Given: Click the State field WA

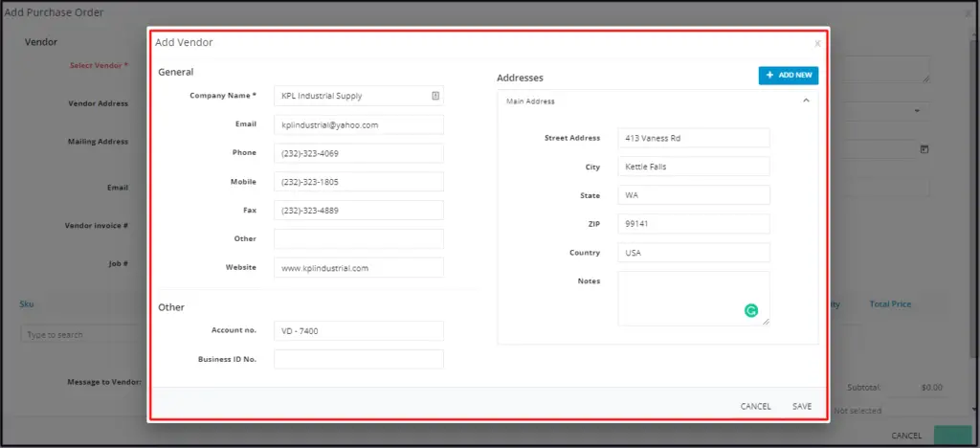Looking at the screenshot, I should [694, 195].
